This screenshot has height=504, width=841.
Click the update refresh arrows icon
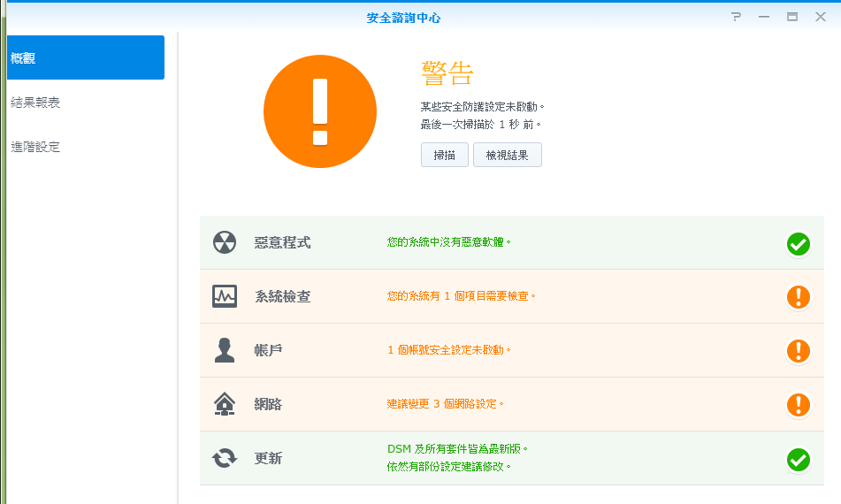tap(225, 458)
